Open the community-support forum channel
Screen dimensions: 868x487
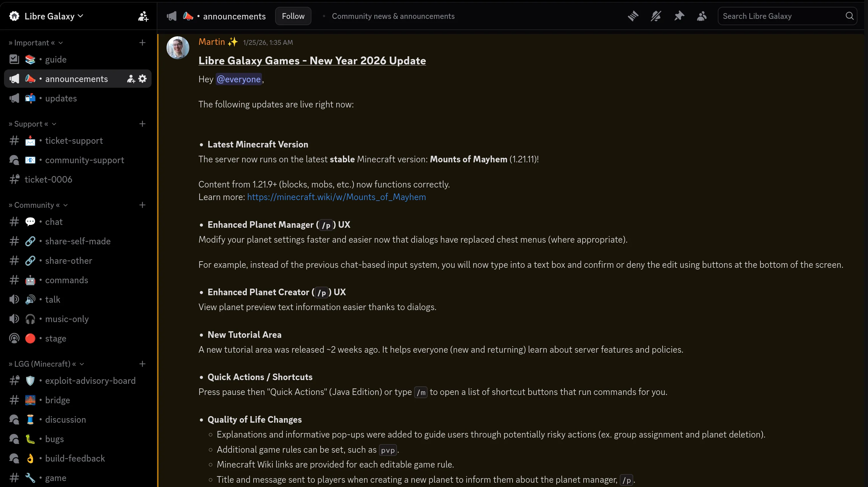78,160
